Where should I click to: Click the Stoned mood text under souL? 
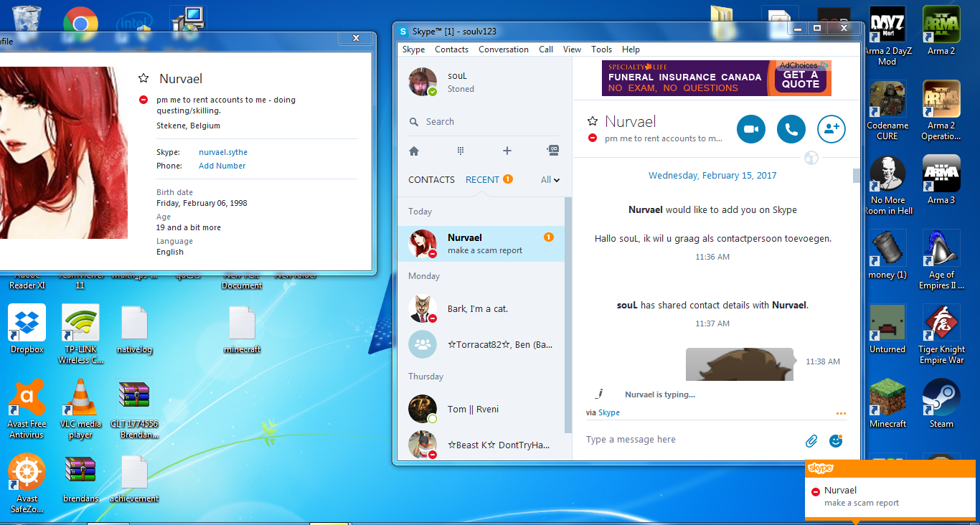pyautogui.click(x=461, y=89)
